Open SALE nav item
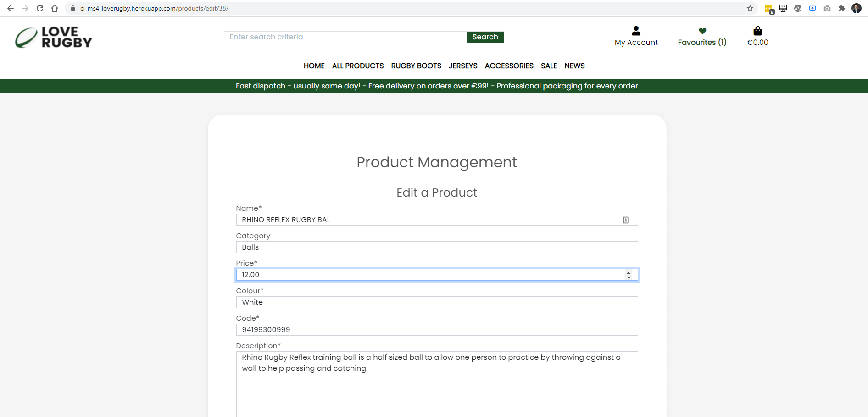This screenshot has height=417, width=868. tap(549, 66)
